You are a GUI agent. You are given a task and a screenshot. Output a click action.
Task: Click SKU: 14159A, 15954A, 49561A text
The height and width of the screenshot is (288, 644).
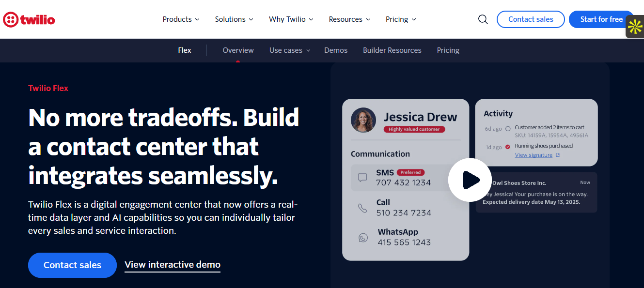pos(551,136)
